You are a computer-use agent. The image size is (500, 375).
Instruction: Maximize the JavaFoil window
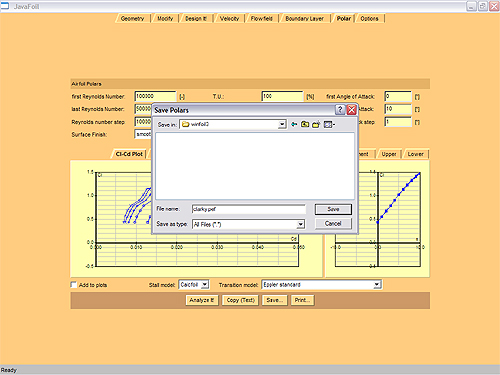(x=483, y=6)
